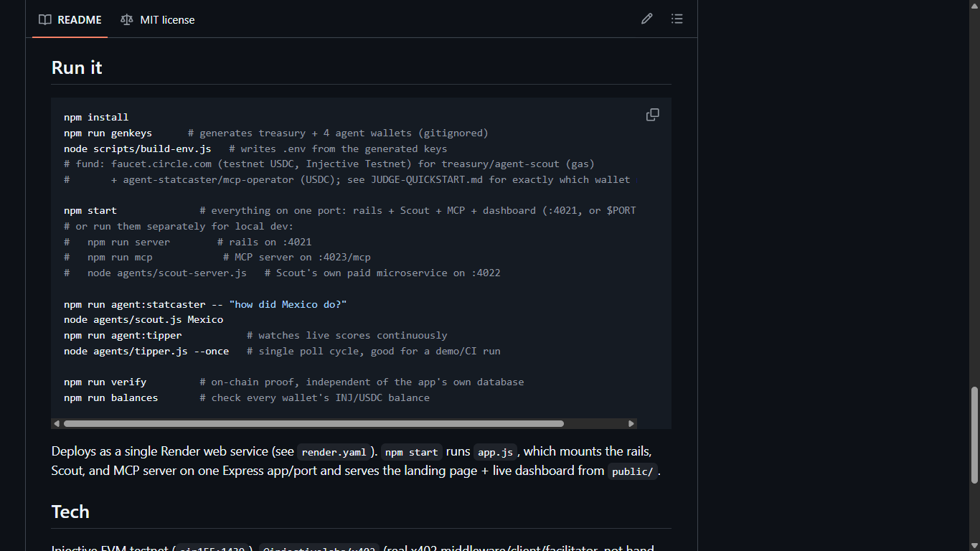Viewport: 980px width, 551px height.
Task: Click the code block right scroll arrow
Action: point(631,423)
